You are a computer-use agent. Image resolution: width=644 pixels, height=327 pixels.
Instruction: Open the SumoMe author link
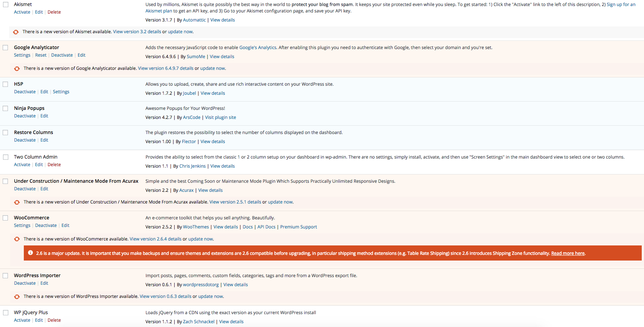pyautogui.click(x=196, y=57)
